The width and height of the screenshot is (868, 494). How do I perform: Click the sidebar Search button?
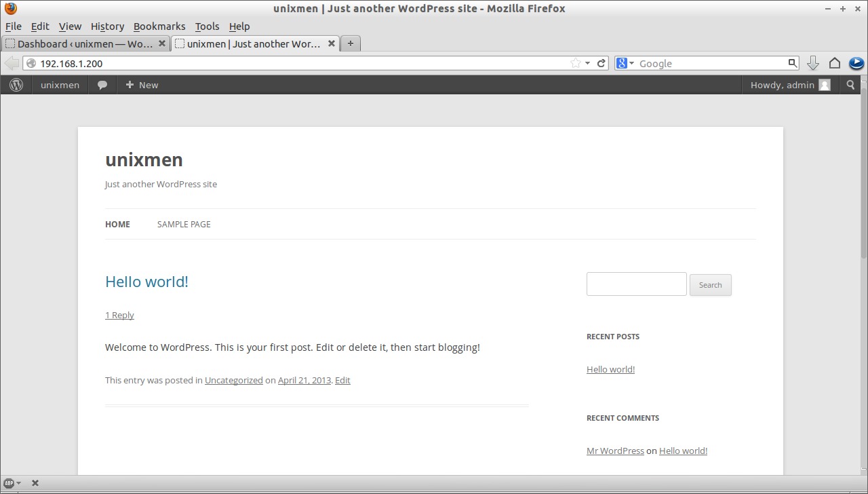(x=710, y=285)
